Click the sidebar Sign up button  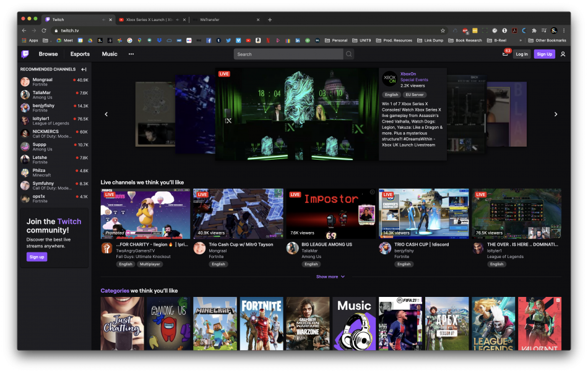pyautogui.click(x=37, y=257)
